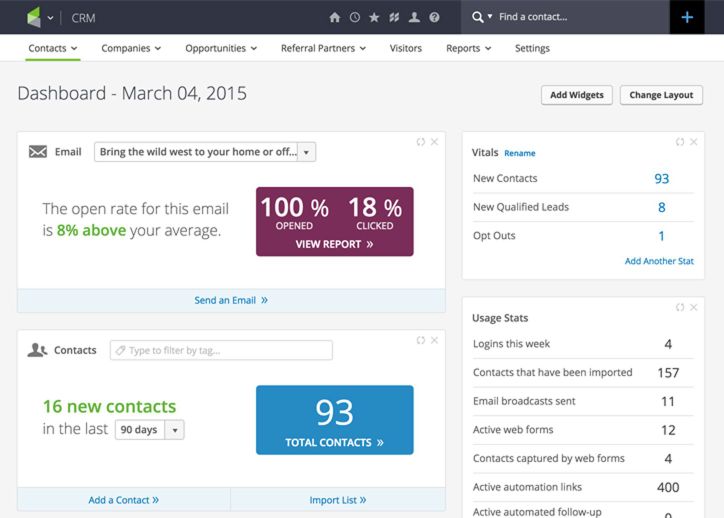Click the 16 new contacts text

tap(109, 407)
